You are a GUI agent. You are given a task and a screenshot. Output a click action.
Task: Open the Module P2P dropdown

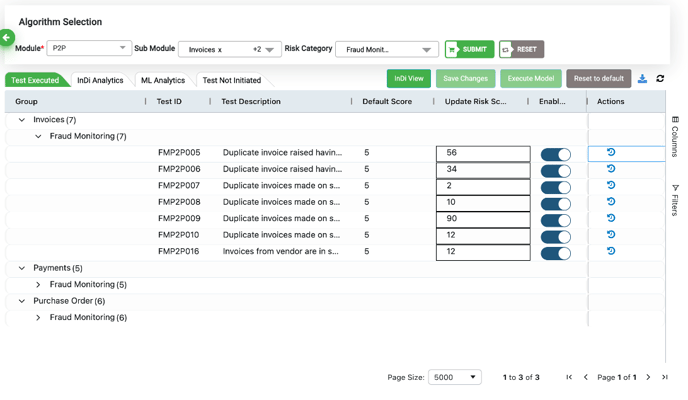pyautogui.click(x=89, y=48)
